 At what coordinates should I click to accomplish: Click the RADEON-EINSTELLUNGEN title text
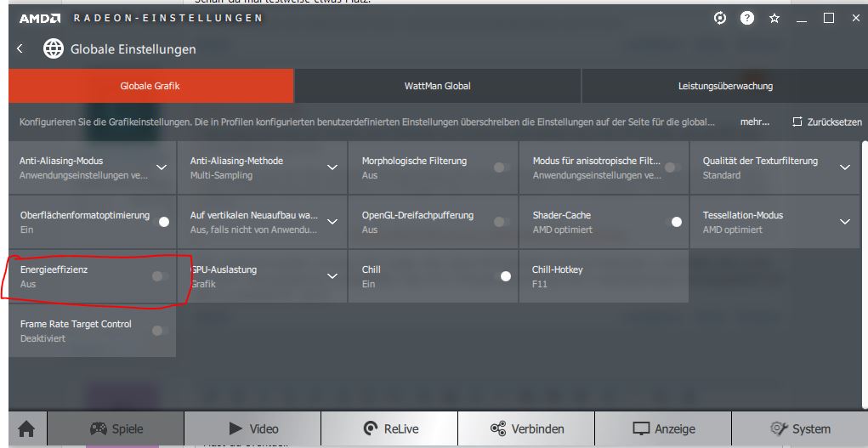[x=167, y=18]
